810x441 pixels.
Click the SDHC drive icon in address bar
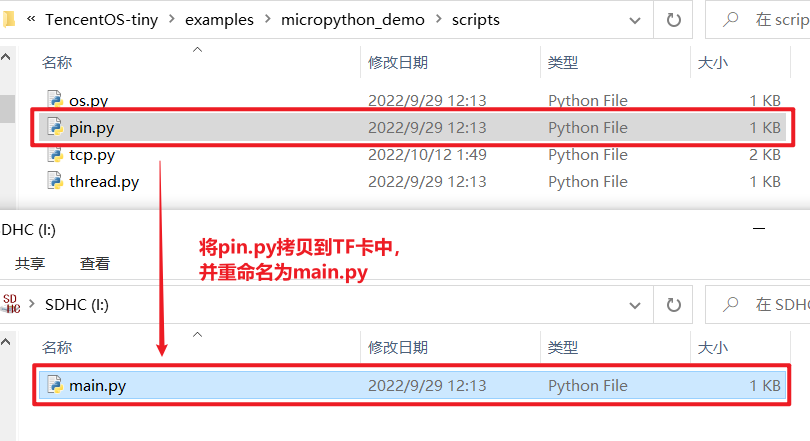click(x=11, y=304)
